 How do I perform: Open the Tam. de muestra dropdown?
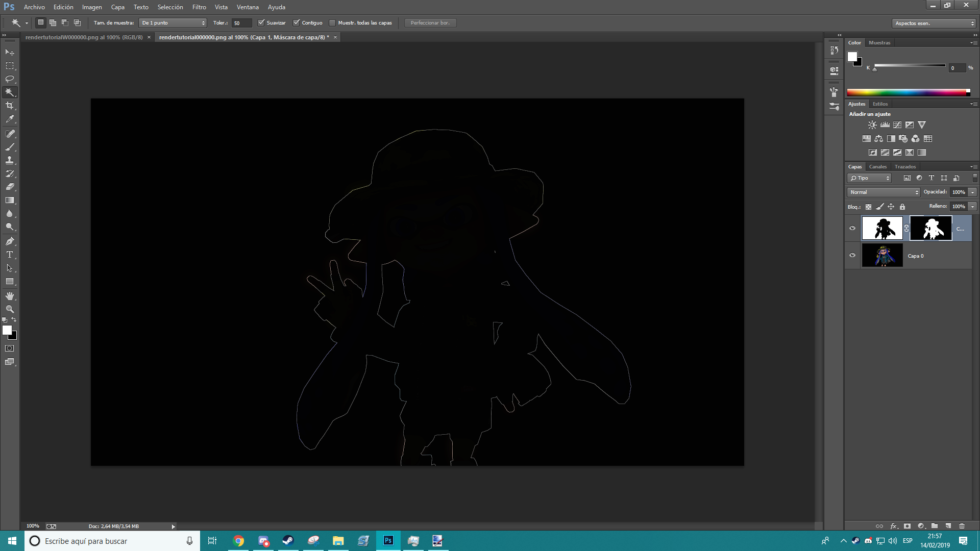(x=174, y=23)
